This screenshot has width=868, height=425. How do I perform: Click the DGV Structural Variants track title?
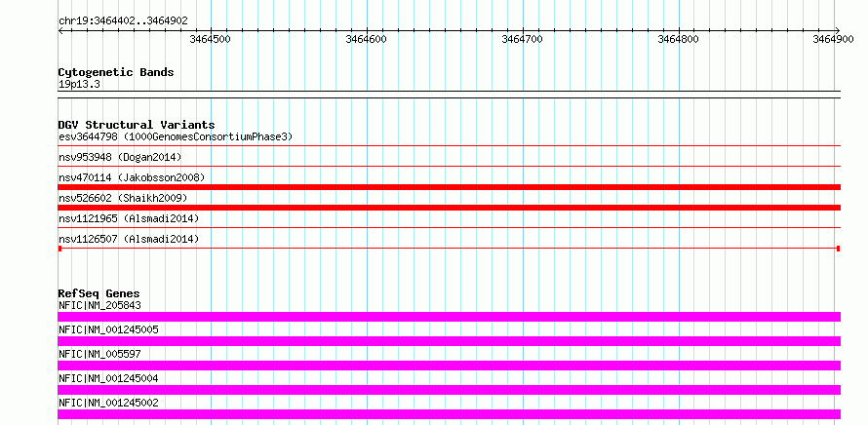click(x=137, y=125)
